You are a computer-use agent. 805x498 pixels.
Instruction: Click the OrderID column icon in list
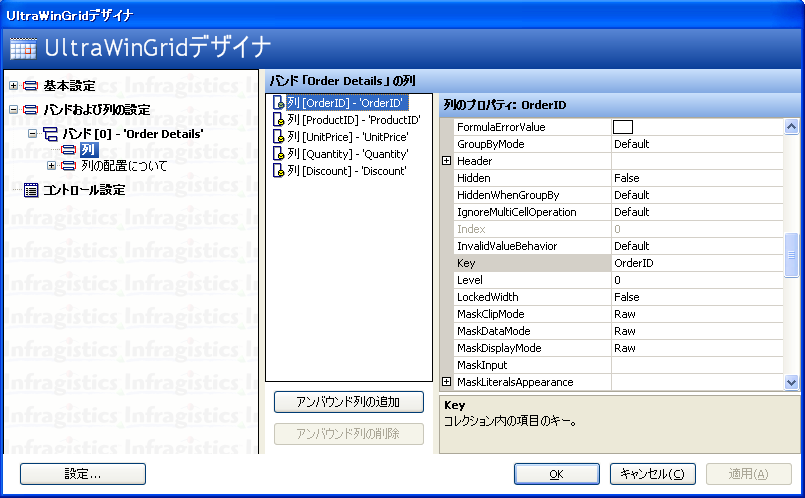click(279, 103)
